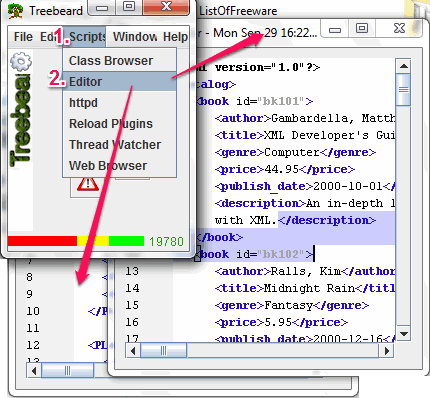Image resolution: width=430 pixels, height=398 pixels.
Task: Click the editor's vertical scrollbar down arrow
Action: click(x=404, y=334)
